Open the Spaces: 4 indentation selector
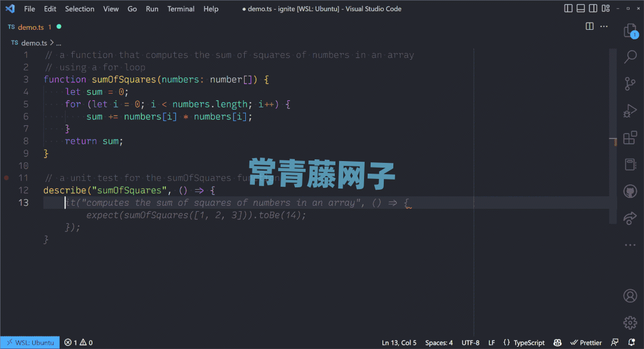This screenshot has height=349, width=644. click(439, 342)
